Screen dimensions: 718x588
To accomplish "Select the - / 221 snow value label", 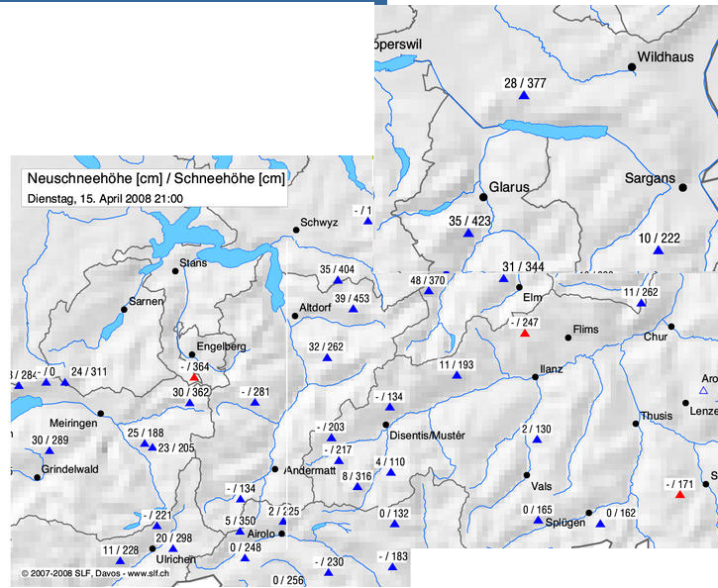I will click(157, 516).
